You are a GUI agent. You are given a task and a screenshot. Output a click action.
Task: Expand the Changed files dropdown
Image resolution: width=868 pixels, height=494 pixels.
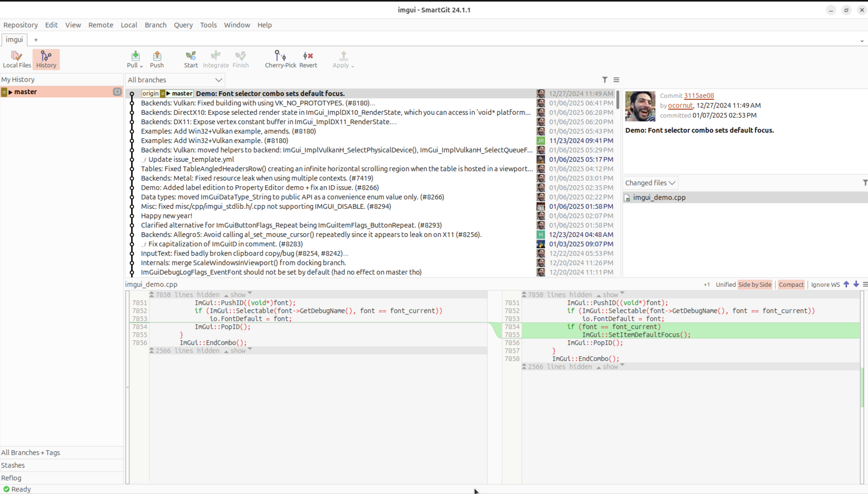coord(650,183)
